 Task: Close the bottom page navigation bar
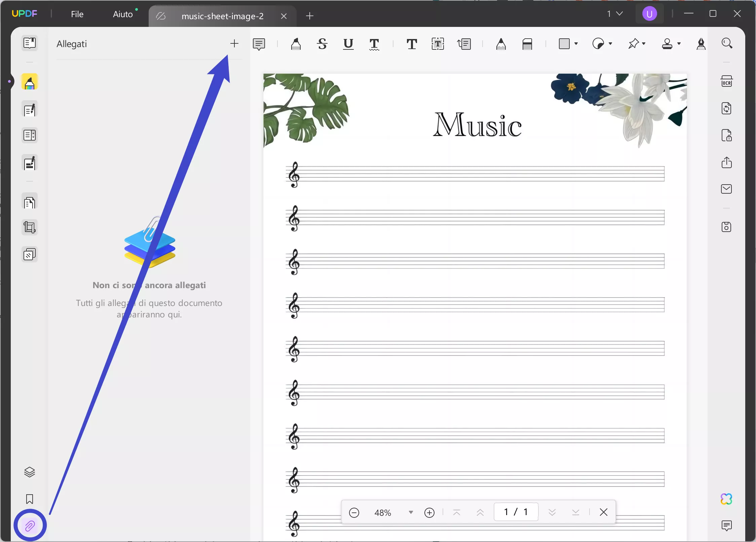point(604,512)
